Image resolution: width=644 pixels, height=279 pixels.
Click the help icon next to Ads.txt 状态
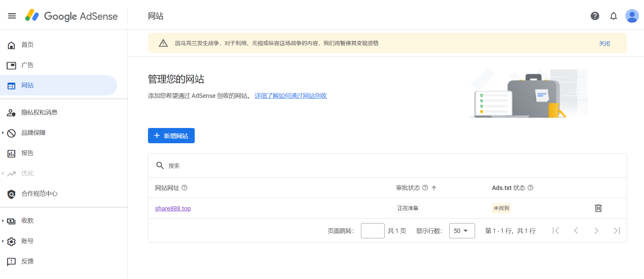click(531, 188)
